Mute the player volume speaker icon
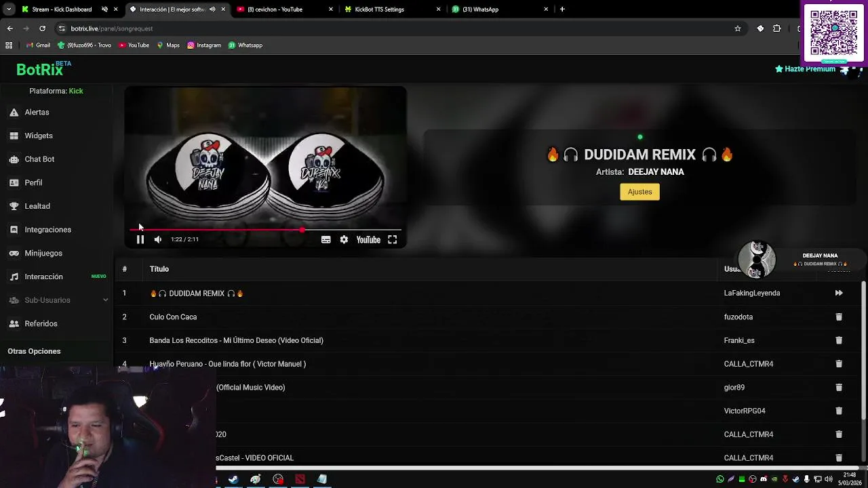This screenshot has height=488, width=868. click(x=158, y=239)
